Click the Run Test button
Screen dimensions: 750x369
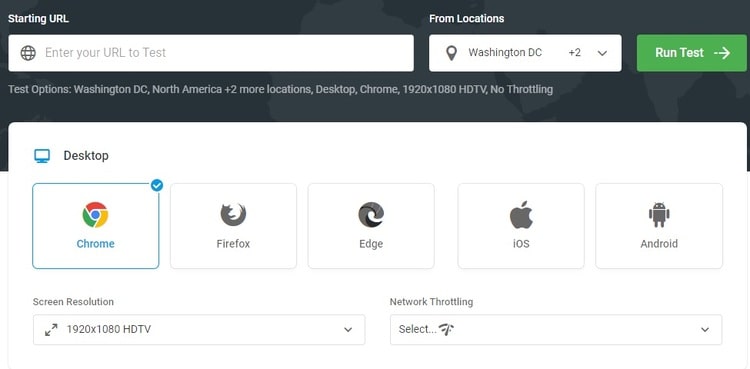pos(691,53)
